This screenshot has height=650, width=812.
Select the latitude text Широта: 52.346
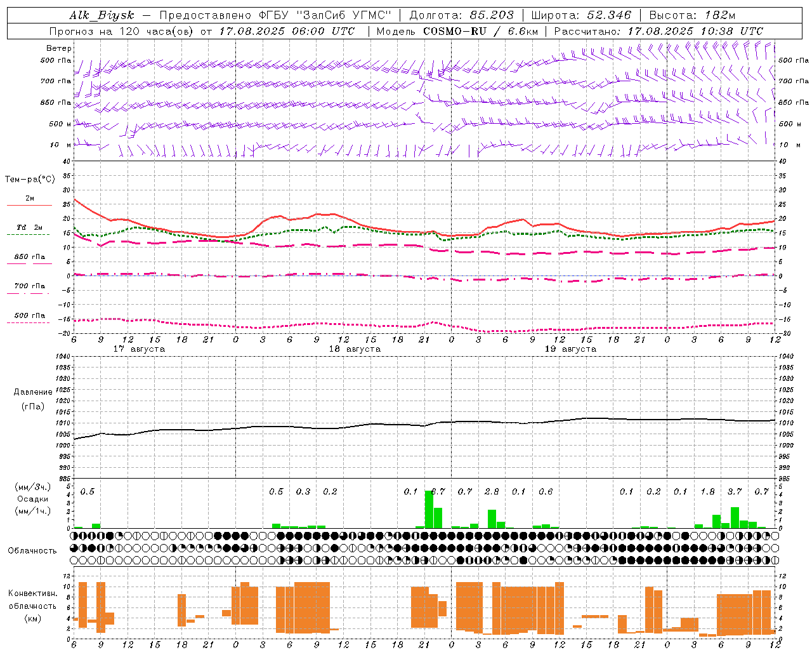582,15
